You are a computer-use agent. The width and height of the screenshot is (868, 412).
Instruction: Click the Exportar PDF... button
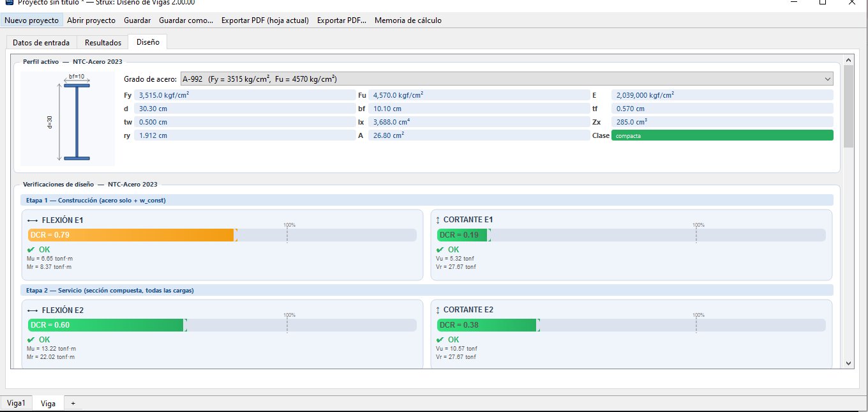tap(341, 20)
